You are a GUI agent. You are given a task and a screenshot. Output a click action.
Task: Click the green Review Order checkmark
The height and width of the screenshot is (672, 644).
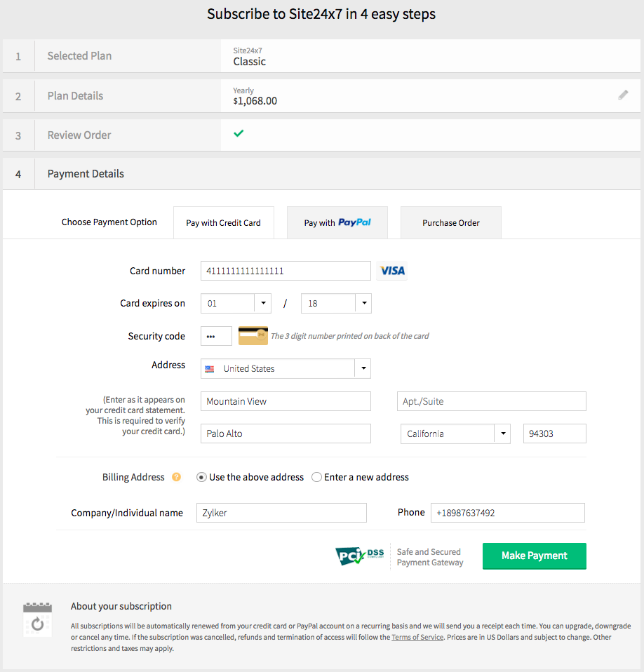[239, 133]
